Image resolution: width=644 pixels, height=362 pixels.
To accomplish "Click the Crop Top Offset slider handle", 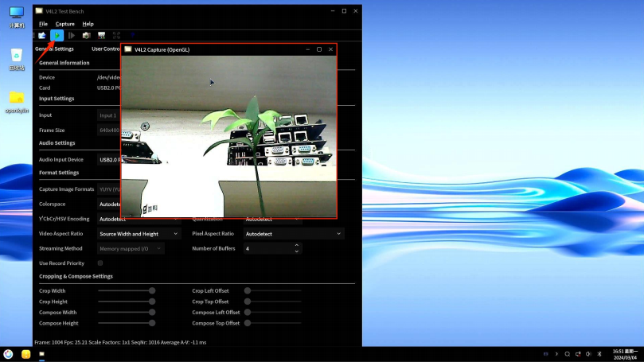I will (x=248, y=302).
